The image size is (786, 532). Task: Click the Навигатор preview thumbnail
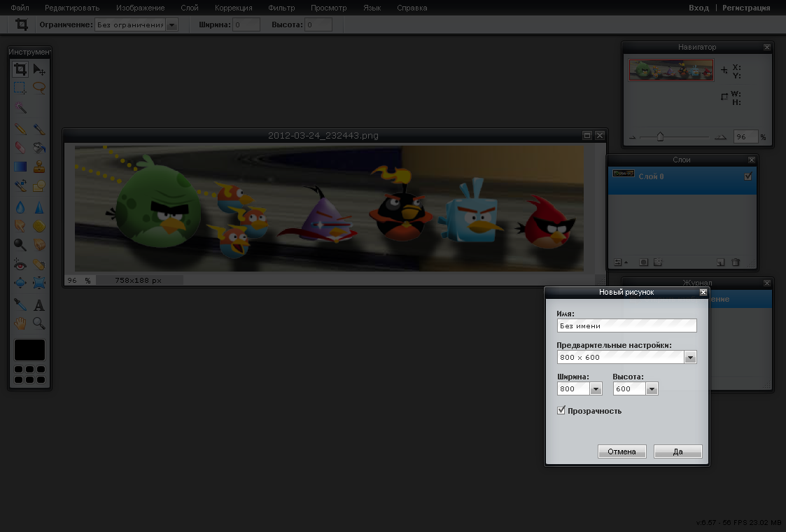point(671,70)
